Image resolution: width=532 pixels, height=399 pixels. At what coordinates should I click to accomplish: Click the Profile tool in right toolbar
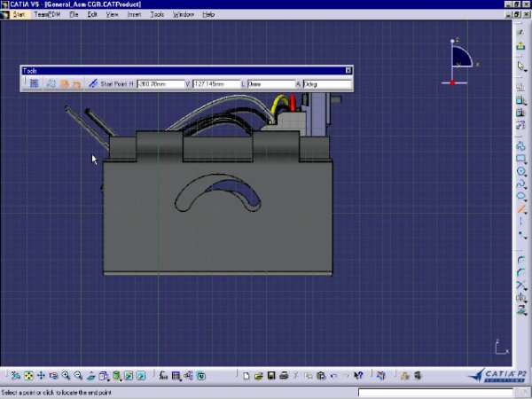click(x=520, y=146)
